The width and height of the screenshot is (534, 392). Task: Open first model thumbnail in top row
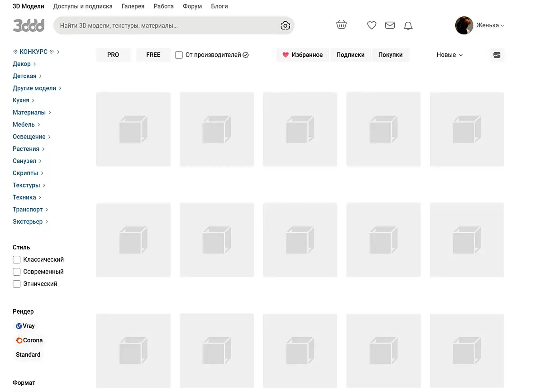(133, 129)
